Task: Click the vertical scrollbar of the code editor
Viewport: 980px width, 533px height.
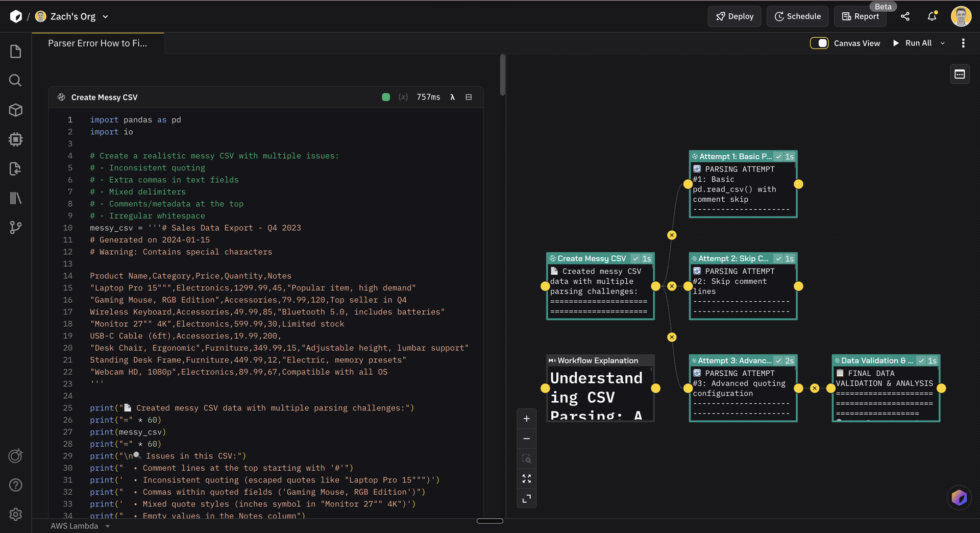Action: click(502, 74)
